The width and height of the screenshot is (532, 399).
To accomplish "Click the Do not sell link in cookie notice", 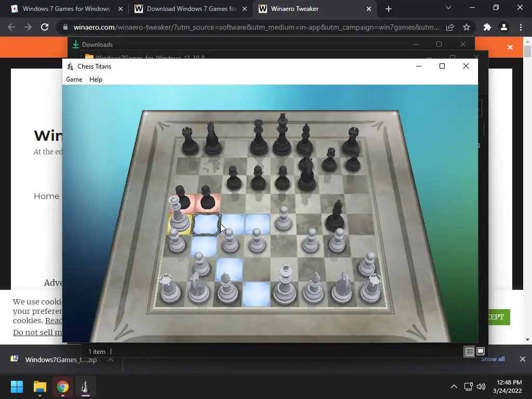I will point(37,332).
